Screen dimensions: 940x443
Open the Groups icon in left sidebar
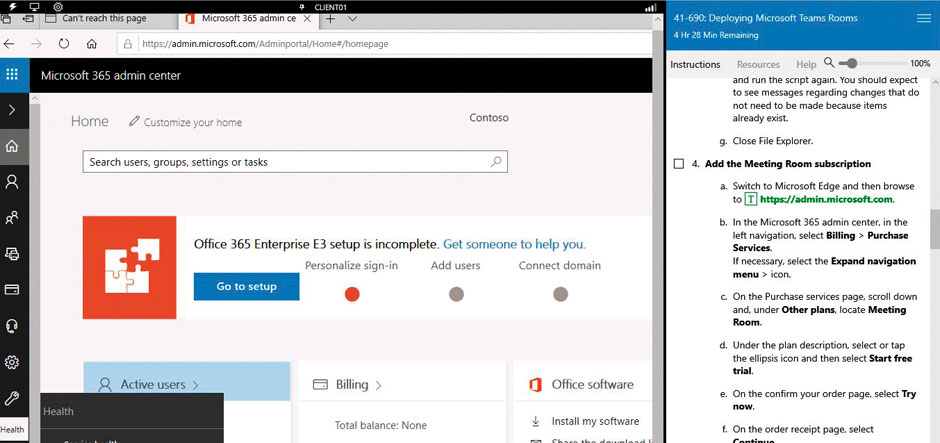click(12, 217)
